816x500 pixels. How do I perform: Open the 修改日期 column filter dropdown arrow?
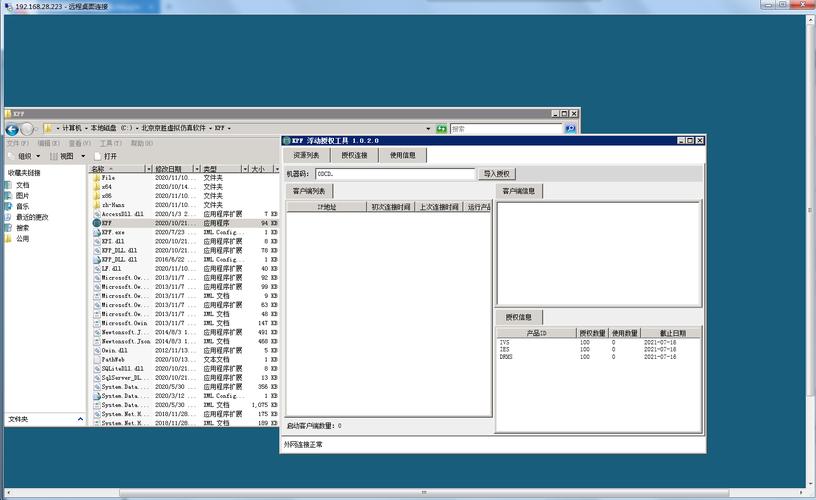(x=197, y=169)
